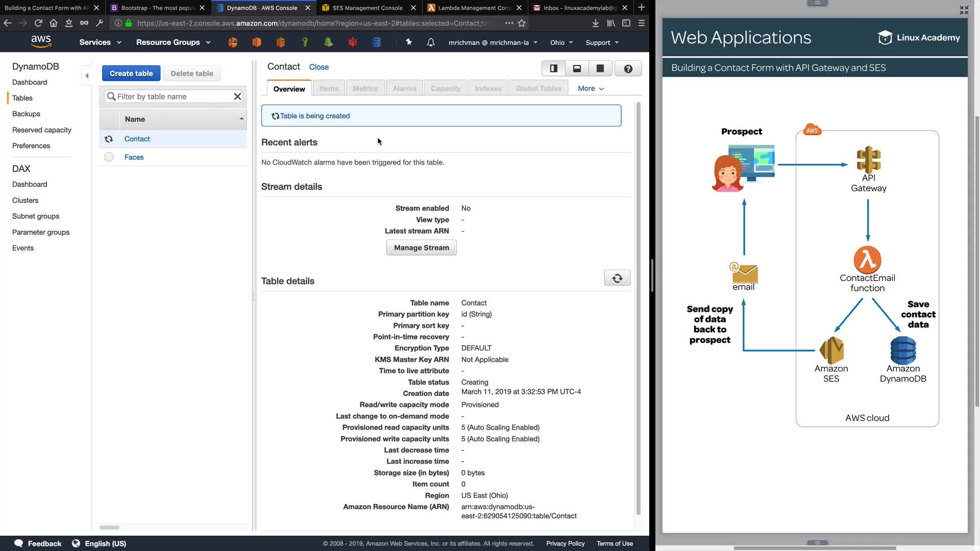Open the Ohio region dropdown
The height and width of the screenshot is (551, 980).
(561, 42)
